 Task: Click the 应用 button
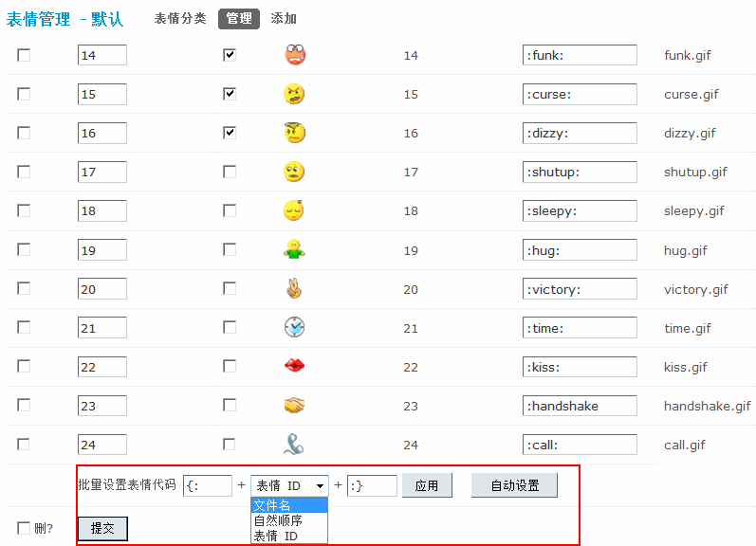[x=427, y=485]
